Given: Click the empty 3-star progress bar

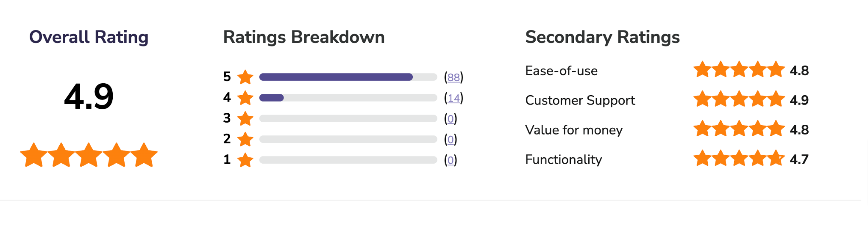Looking at the screenshot, I should point(348,118).
